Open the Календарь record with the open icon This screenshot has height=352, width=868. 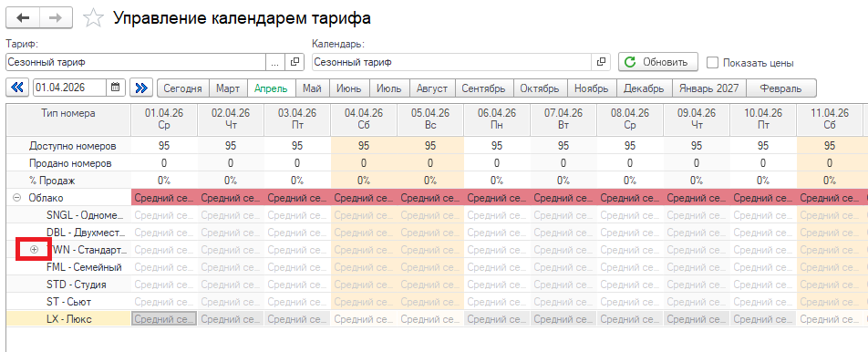click(x=601, y=63)
